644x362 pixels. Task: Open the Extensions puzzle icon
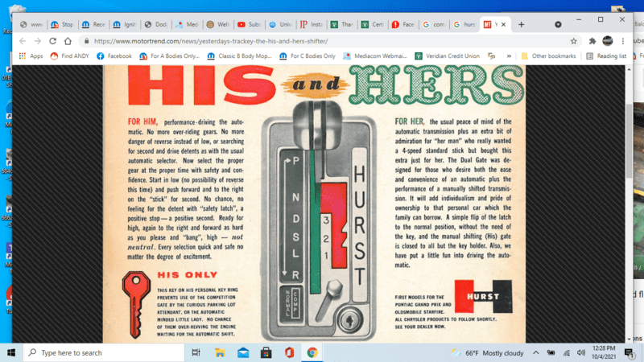click(x=592, y=41)
